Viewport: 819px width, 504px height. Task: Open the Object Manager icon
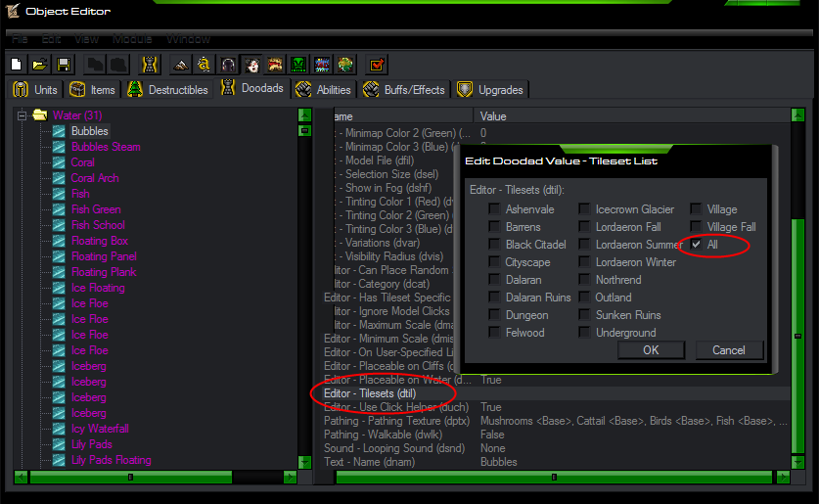(322, 65)
